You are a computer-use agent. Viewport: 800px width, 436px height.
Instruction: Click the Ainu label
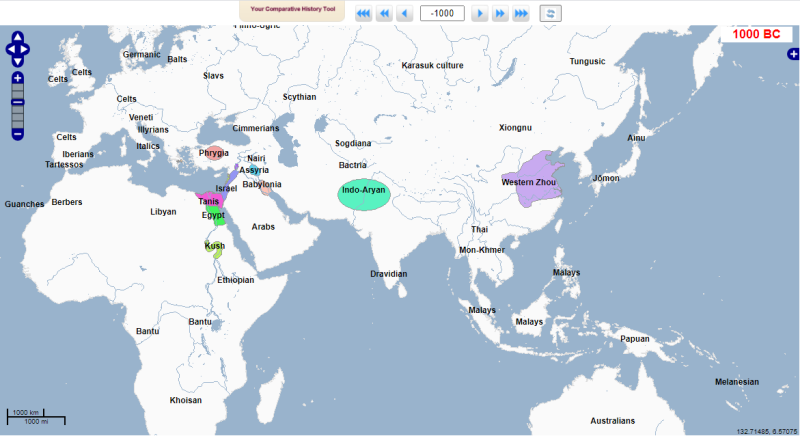[636, 138]
